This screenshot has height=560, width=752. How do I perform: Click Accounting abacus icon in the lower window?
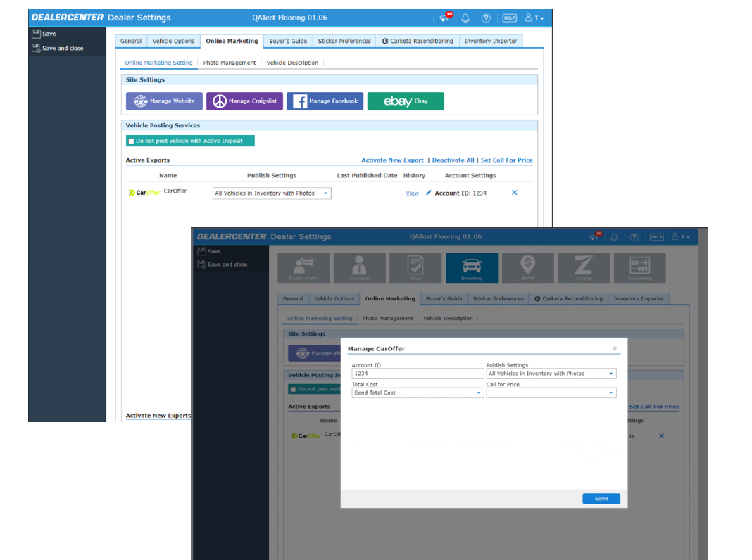click(x=640, y=268)
